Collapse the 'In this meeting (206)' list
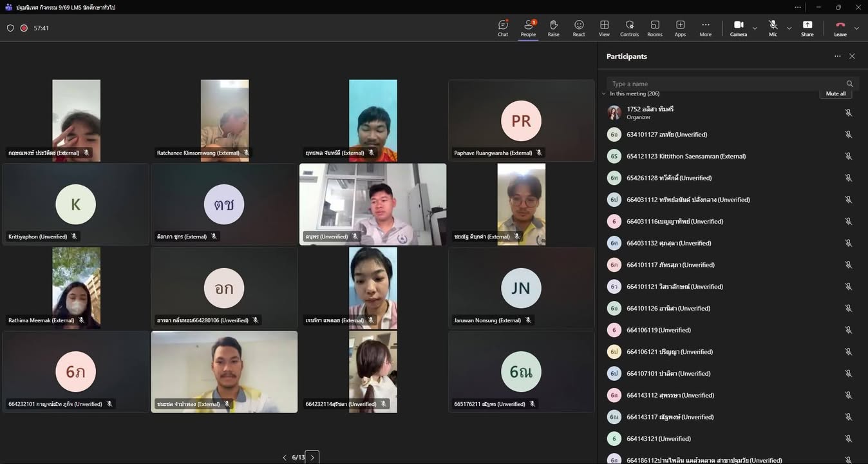Image resolution: width=868 pixels, height=464 pixels. pyautogui.click(x=604, y=94)
